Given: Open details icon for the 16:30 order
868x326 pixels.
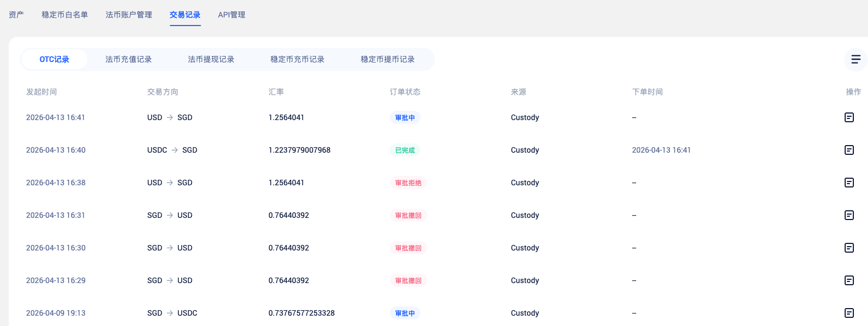Looking at the screenshot, I should coord(849,248).
